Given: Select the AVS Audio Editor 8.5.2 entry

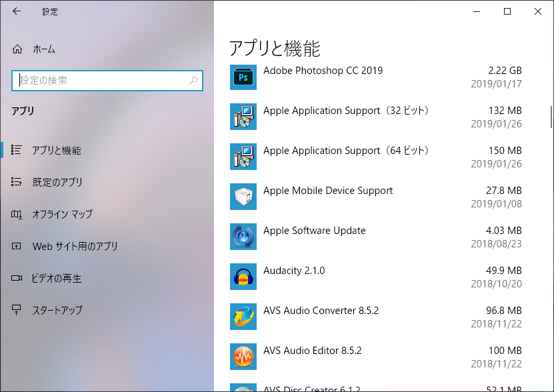Looking at the screenshot, I should [376, 357].
